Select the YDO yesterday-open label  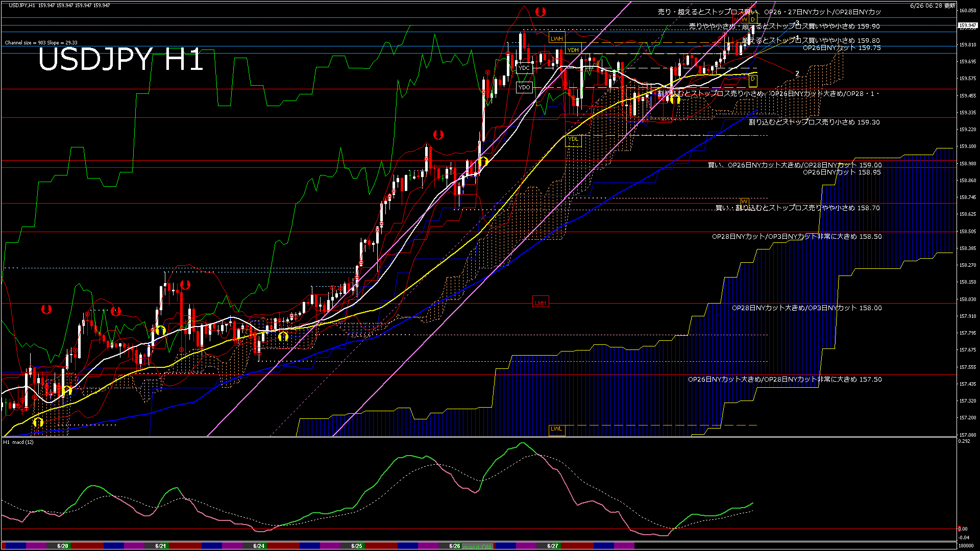tap(524, 87)
